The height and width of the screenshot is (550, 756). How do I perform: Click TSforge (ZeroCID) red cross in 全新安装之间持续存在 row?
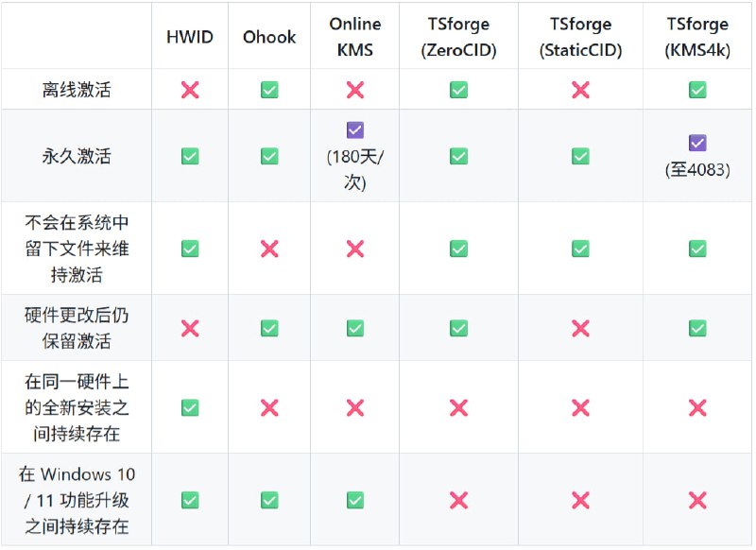coord(458,407)
